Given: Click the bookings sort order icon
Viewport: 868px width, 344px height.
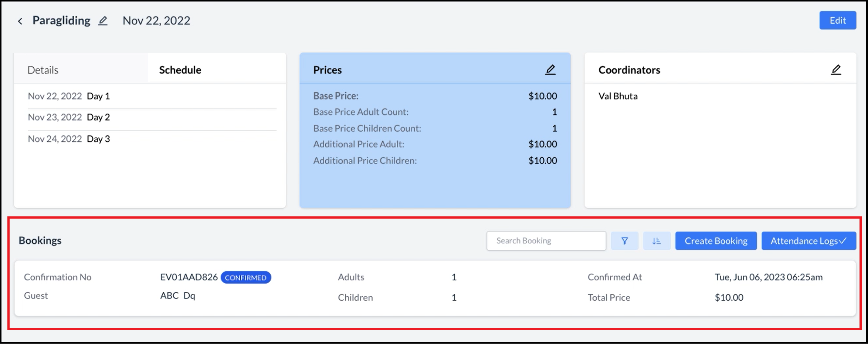Looking at the screenshot, I should [657, 240].
